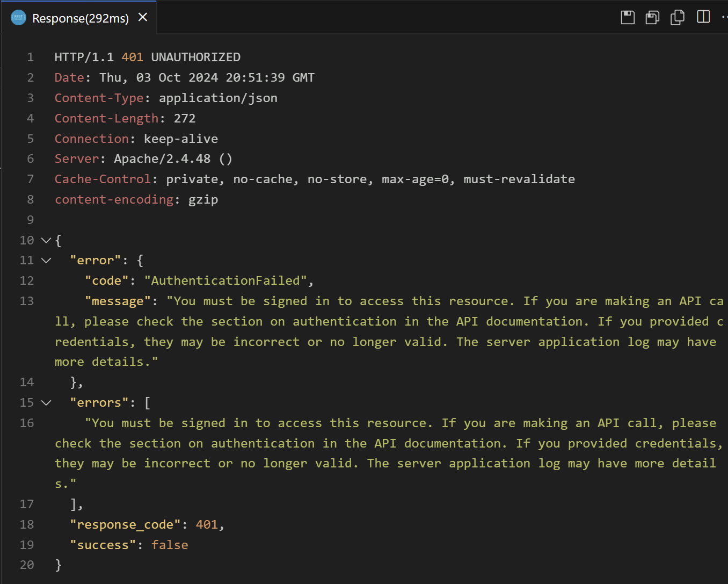This screenshot has height=584, width=728.
Task: Click the UNAUTHORIZED status text
Action: coord(196,57)
